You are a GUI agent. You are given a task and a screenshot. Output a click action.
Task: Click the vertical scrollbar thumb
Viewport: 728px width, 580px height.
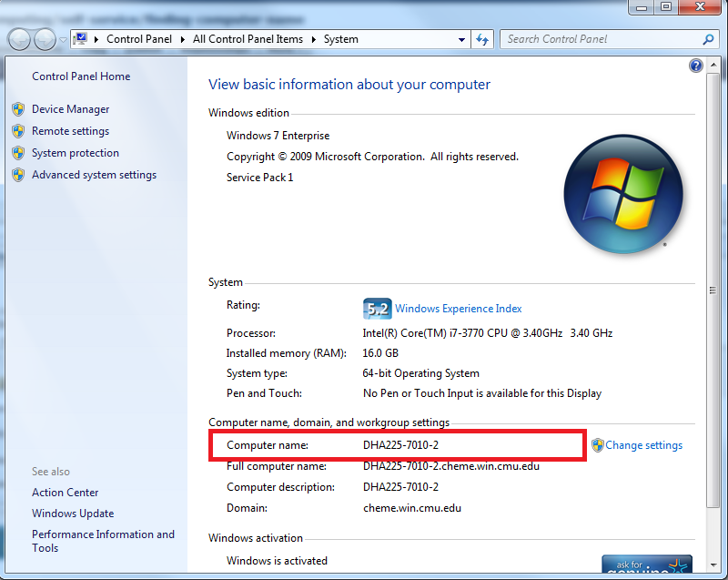click(713, 290)
